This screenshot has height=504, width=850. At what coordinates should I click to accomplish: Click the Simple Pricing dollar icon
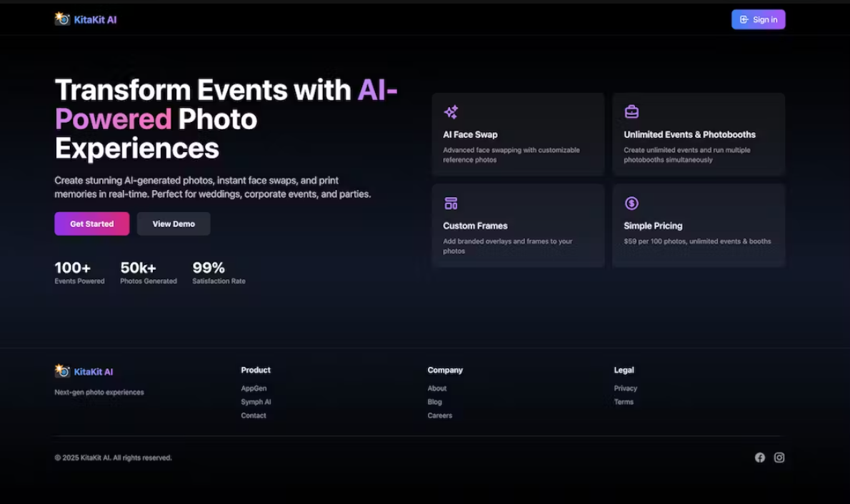[x=631, y=203]
